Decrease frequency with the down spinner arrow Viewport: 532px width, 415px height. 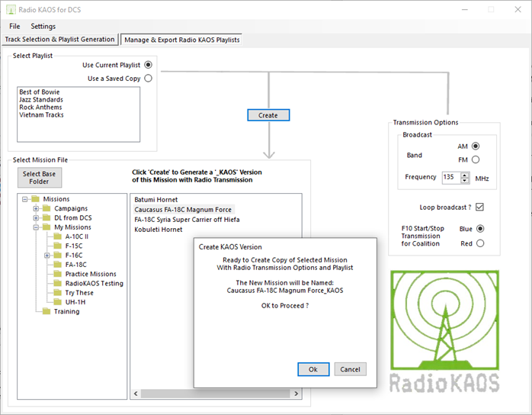pos(464,181)
